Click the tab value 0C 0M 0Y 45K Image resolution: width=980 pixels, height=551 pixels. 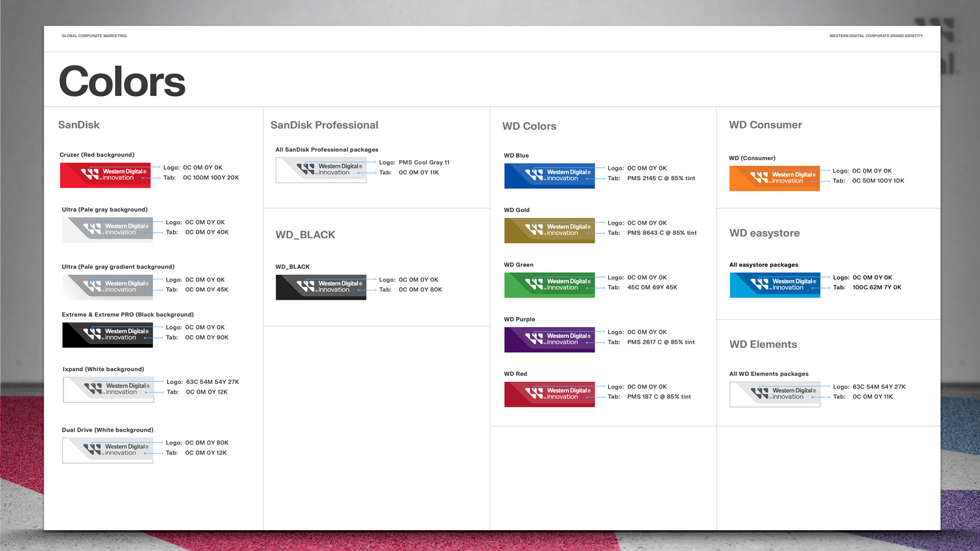pos(207,290)
